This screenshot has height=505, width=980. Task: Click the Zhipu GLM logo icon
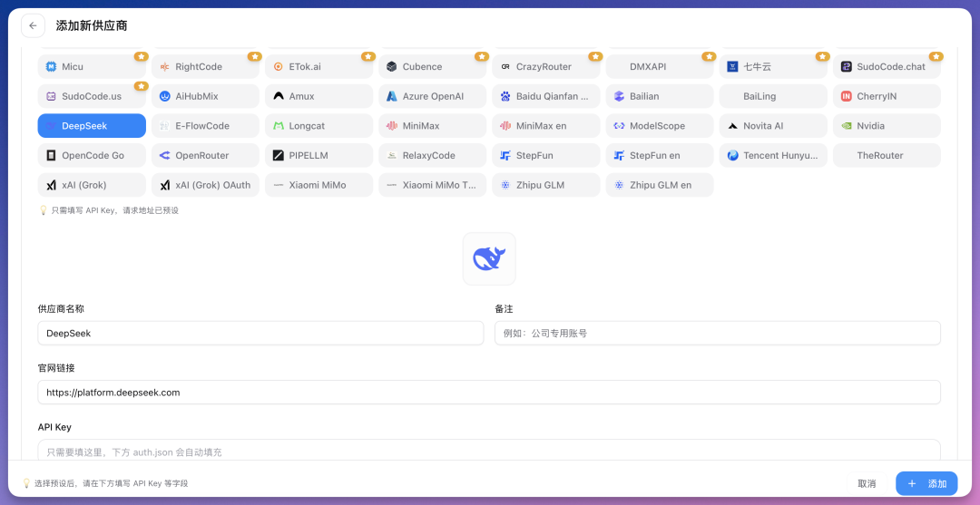pyautogui.click(x=505, y=185)
